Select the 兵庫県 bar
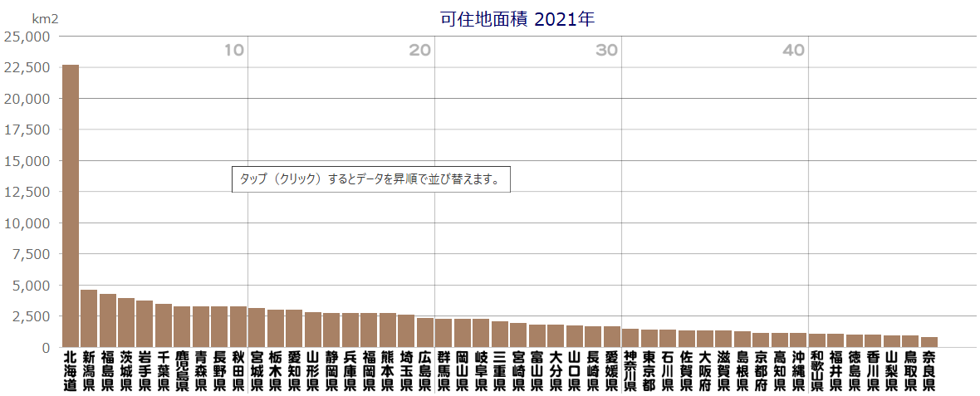The image size is (980, 396). pos(350,330)
